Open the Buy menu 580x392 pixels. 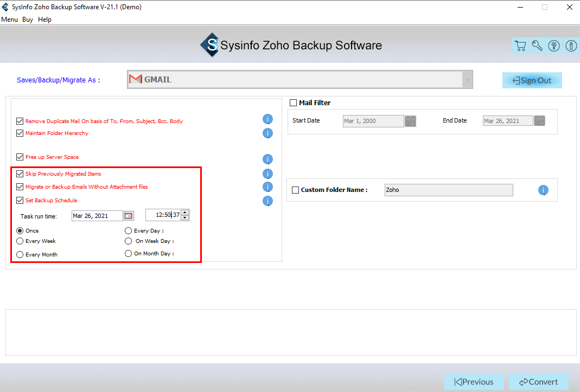click(x=28, y=20)
